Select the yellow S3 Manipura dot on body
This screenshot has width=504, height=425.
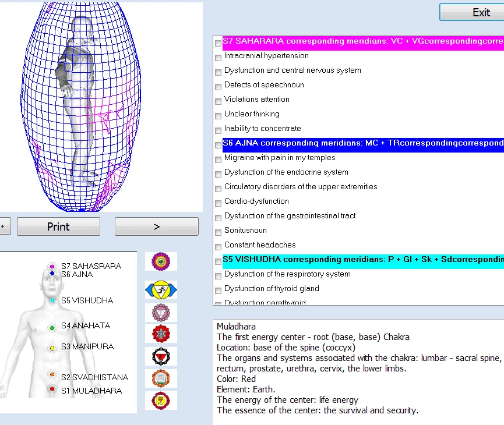click(x=52, y=348)
